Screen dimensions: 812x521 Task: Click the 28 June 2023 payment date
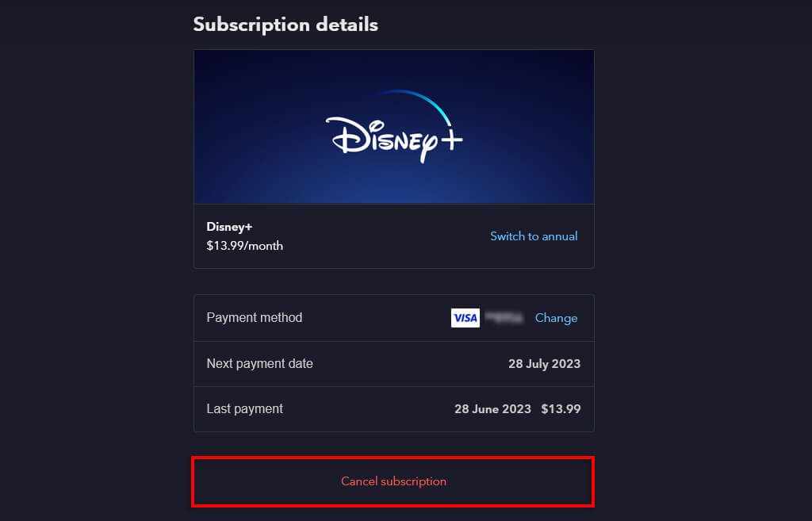pyautogui.click(x=492, y=408)
